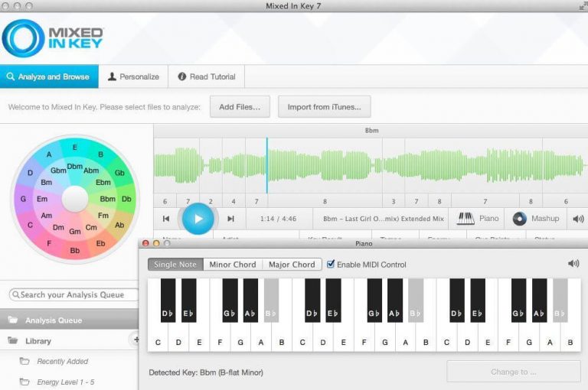The width and height of the screenshot is (588, 390).
Task: Click the track title Bbm - Last Girl
Action: (384, 219)
